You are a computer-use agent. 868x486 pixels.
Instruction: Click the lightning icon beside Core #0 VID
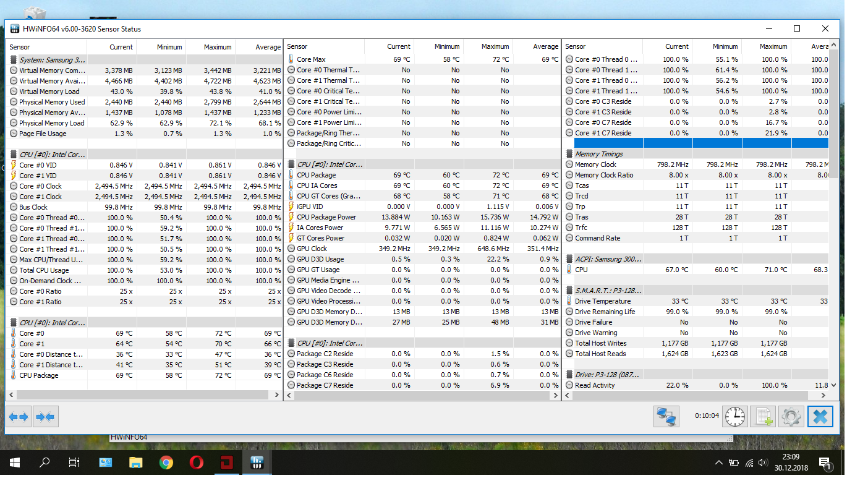click(14, 165)
